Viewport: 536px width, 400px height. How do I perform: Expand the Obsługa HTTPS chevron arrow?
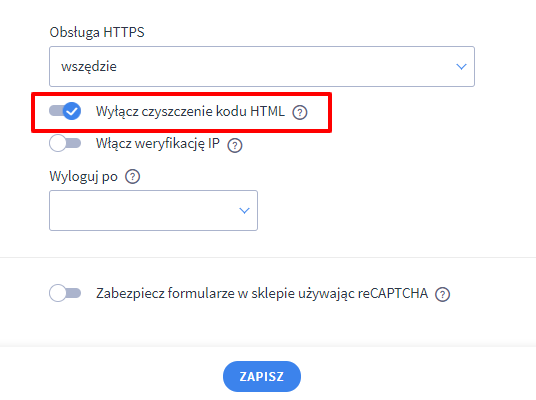pyautogui.click(x=461, y=67)
